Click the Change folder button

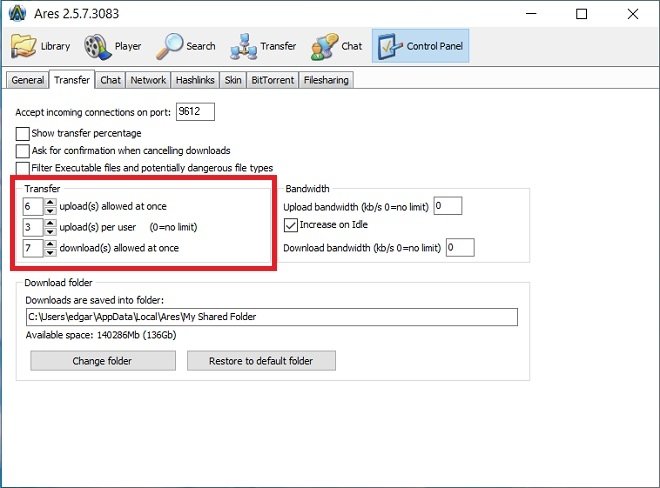103,361
